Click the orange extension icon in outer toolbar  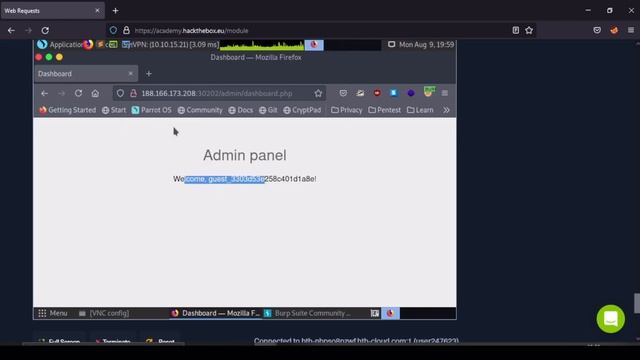[x=614, y=30]
